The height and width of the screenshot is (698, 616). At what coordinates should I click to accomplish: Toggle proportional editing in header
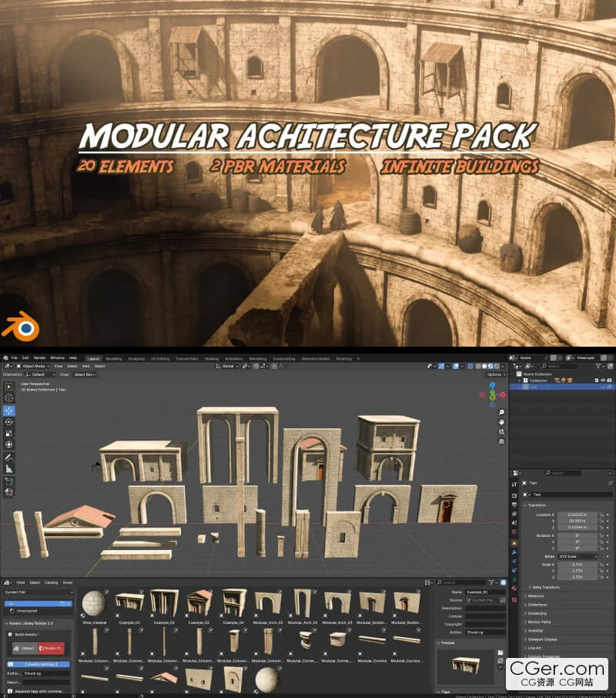274,367
